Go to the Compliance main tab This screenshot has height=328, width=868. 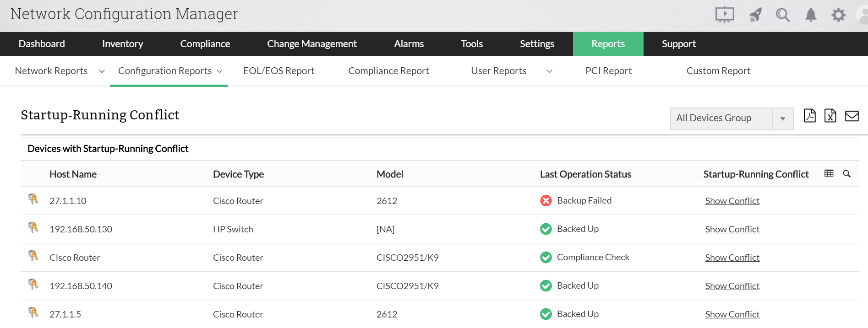tap(205, 44)
